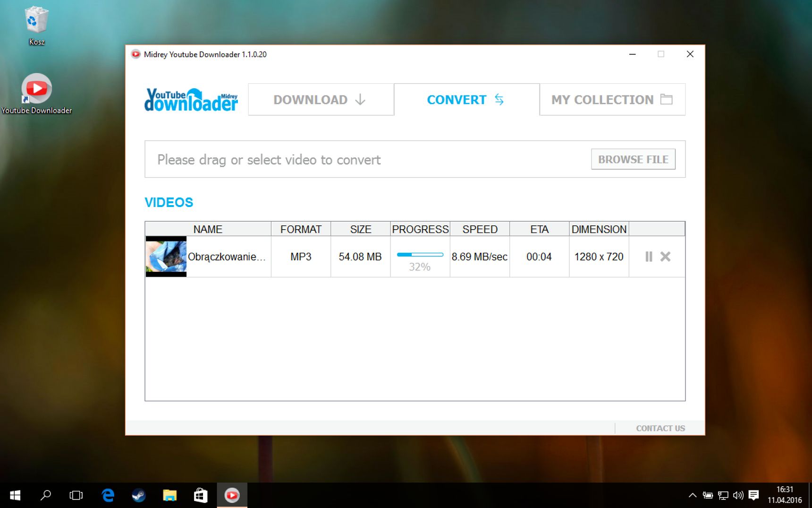Click the SPEED column header
The image size is (812, 508).
[x=480, y=229]
